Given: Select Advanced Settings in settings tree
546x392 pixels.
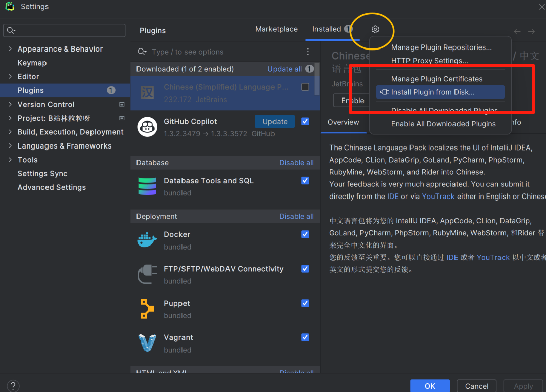Looking at the screenshot, I should tap(52, 187).
